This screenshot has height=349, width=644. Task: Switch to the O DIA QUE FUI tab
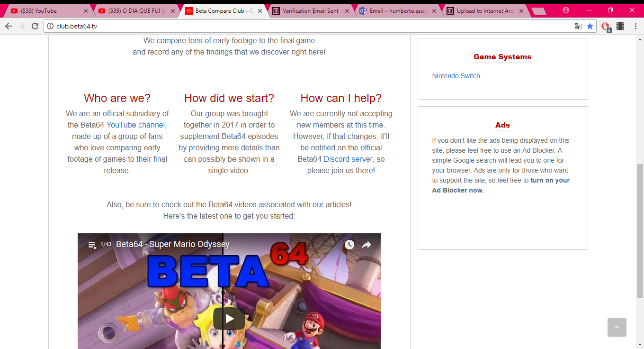coord(137,11)
